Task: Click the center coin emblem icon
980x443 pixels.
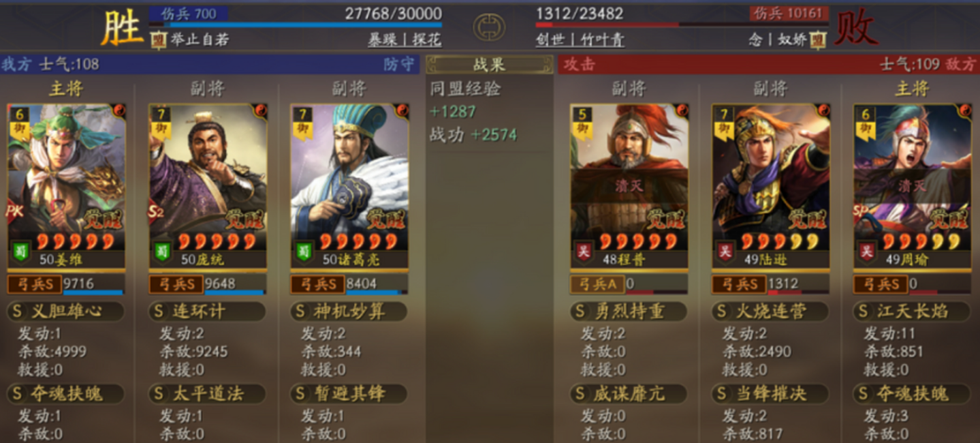Action: 489,26
